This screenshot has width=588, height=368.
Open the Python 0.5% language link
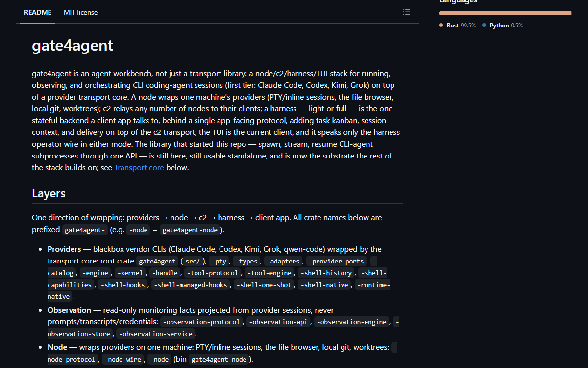503,26
